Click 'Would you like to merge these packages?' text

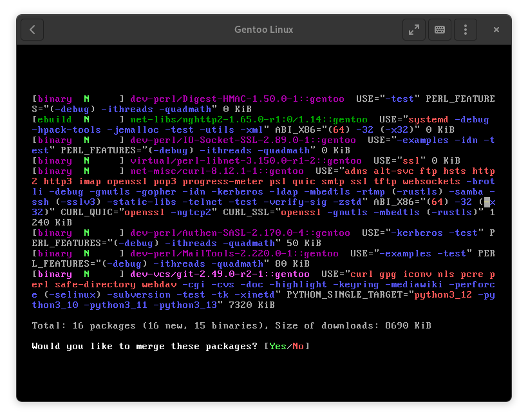144,346
